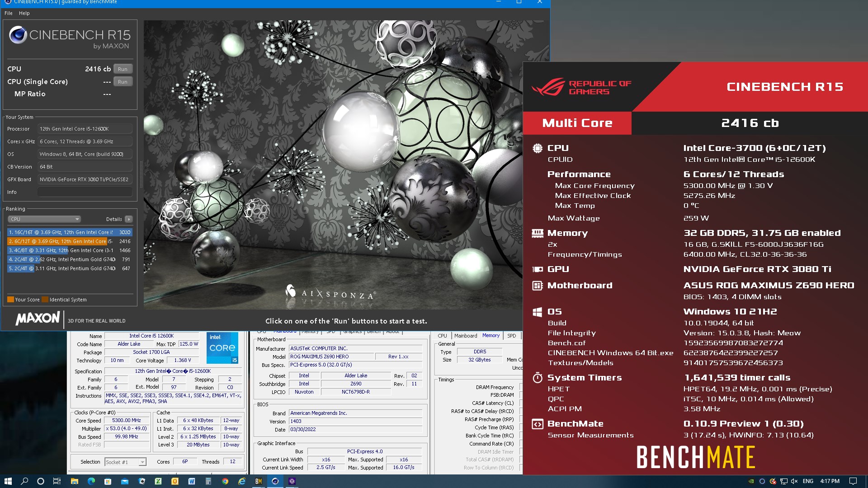Click the orange Your Score legend swatch
The height and width of the screenshot is (488, 868).
(10, 300)
